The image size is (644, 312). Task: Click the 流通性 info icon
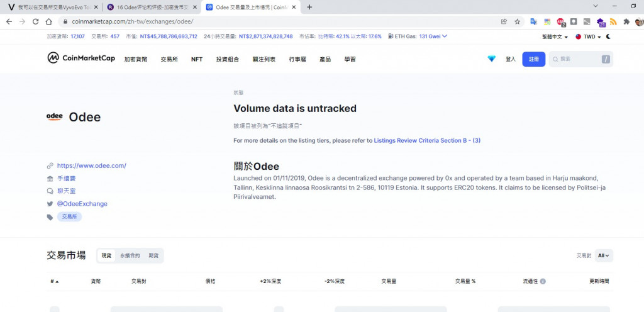(543, 282)
